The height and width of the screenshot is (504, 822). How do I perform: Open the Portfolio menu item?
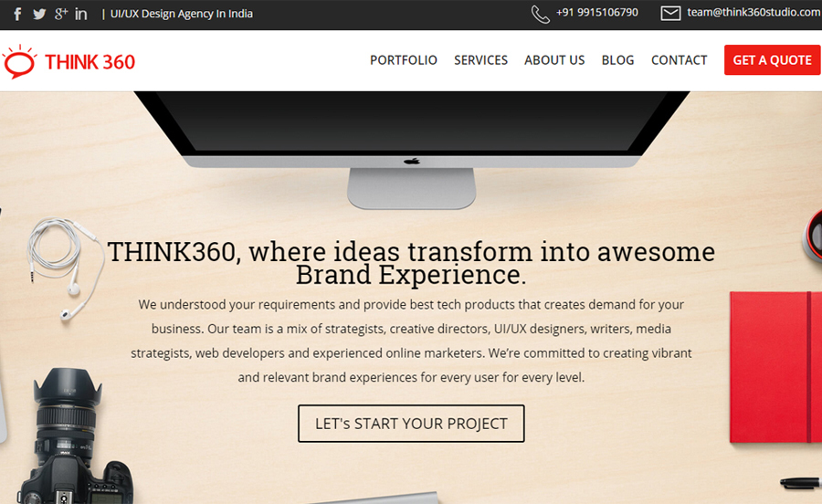(x=403, y=60)
